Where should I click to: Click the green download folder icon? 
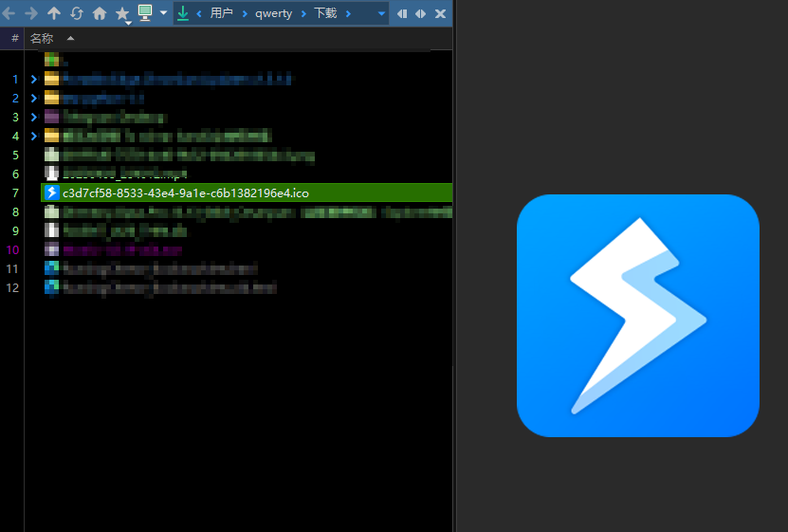[x=183, y=13]
